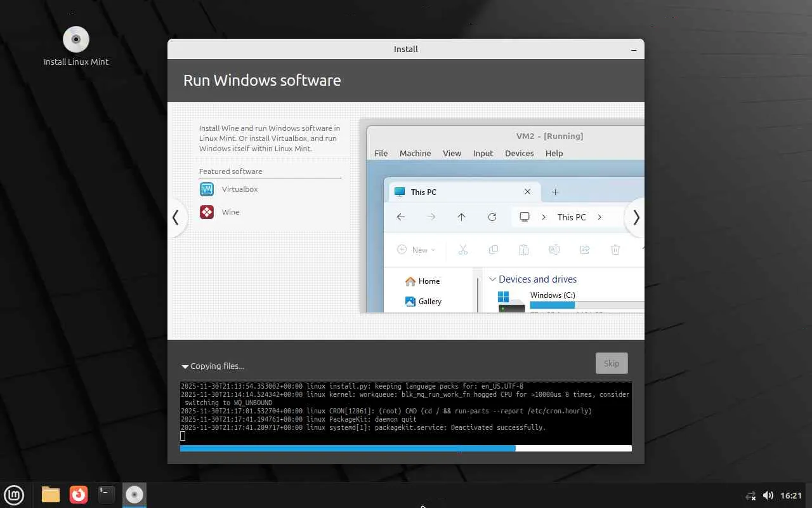Viewport: 812px width, 508px height.
Task: Add a new tab with plus icon
Action: 555,192
